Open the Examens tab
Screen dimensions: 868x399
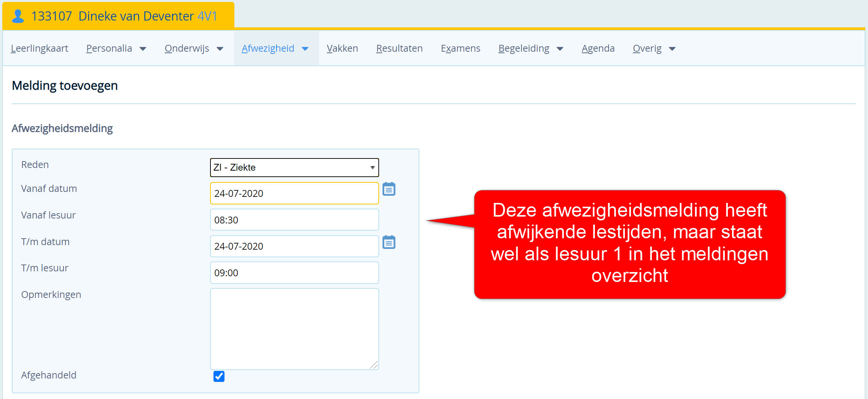pos(460,49)
